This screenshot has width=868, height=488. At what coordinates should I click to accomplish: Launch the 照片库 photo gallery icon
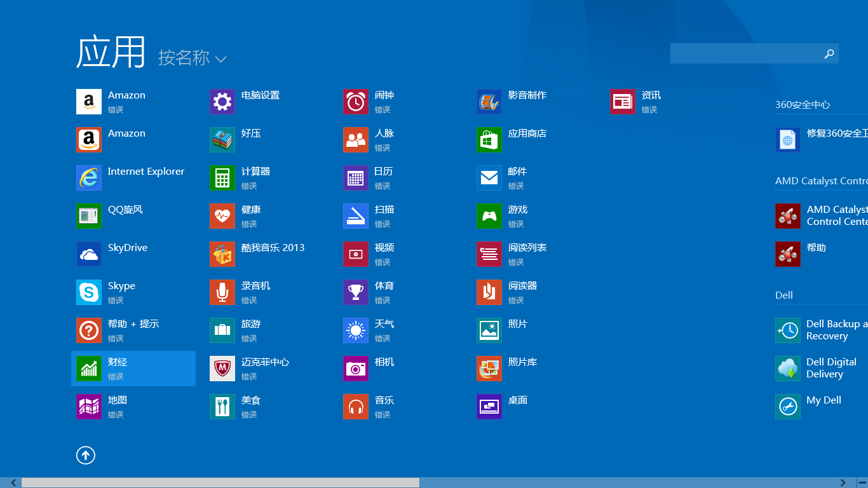[489, 369]
